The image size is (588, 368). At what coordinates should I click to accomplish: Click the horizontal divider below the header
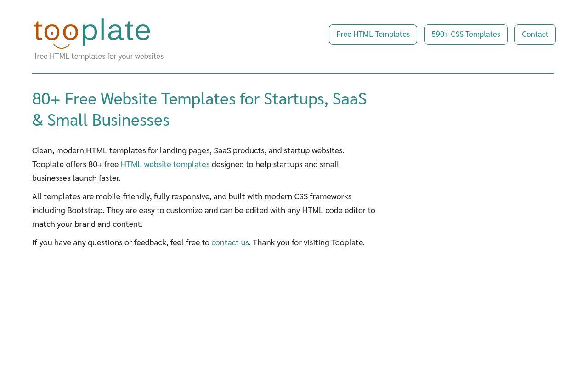293,73
